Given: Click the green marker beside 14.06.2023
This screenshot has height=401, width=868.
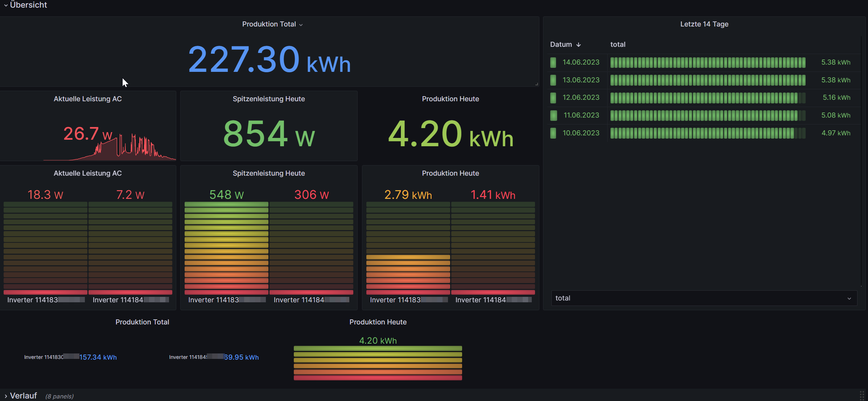Looking at the screenshot, I should point(553,62).
